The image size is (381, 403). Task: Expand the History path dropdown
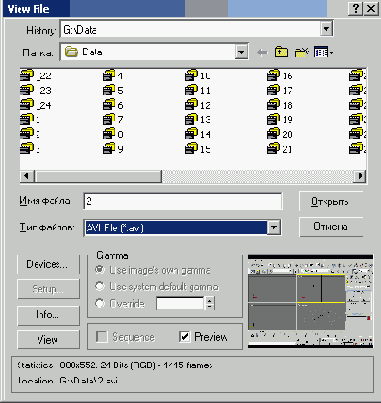[327, 29]
